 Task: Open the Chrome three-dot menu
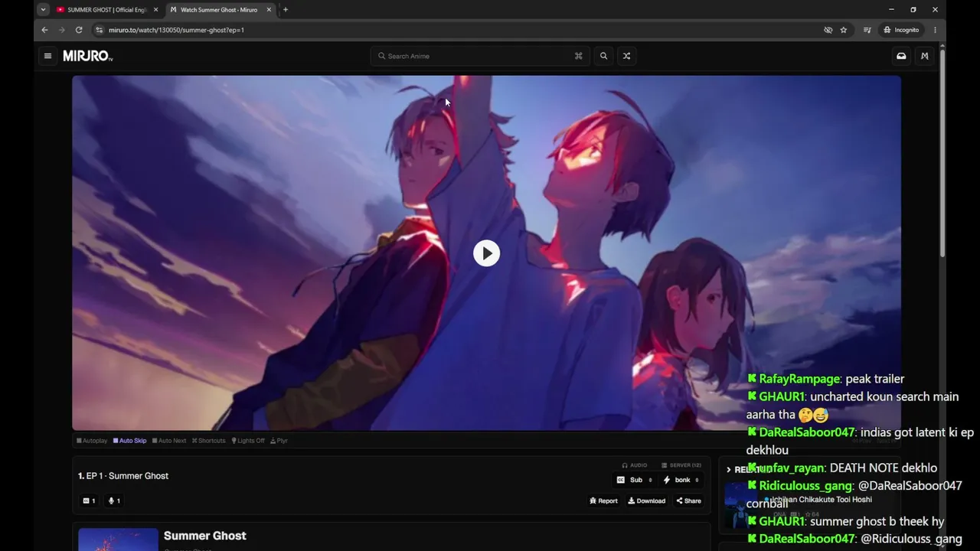tap(935, 30)
